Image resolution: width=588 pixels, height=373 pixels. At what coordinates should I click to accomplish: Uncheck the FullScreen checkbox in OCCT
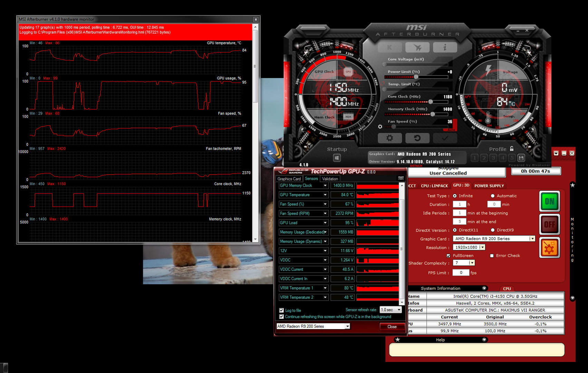pyautogui.click(x=448, y=256)
